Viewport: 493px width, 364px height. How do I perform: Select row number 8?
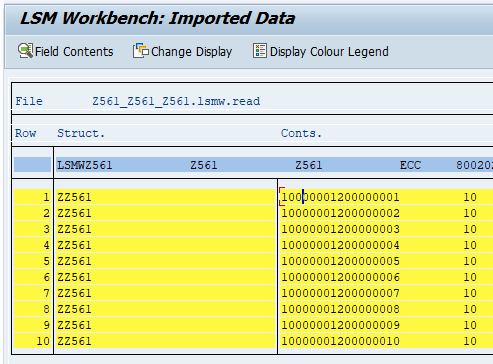pyautogui.click(x=46, y=309)
